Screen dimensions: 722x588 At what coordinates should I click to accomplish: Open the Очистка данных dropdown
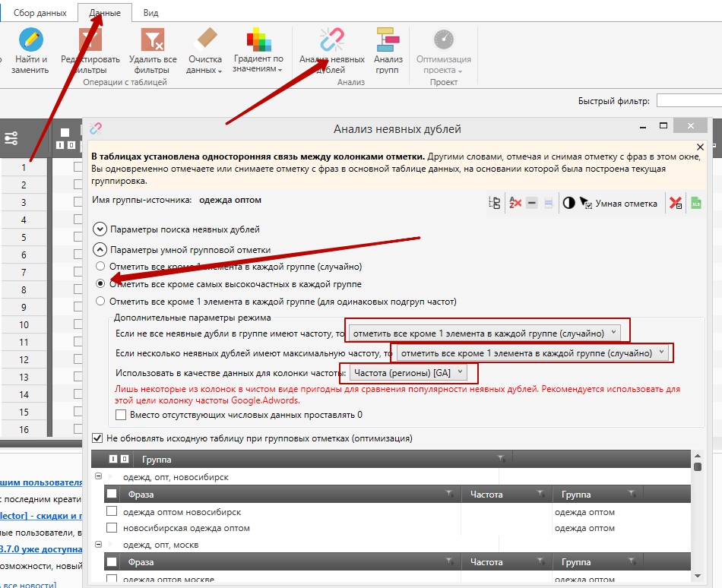(205, 51)
